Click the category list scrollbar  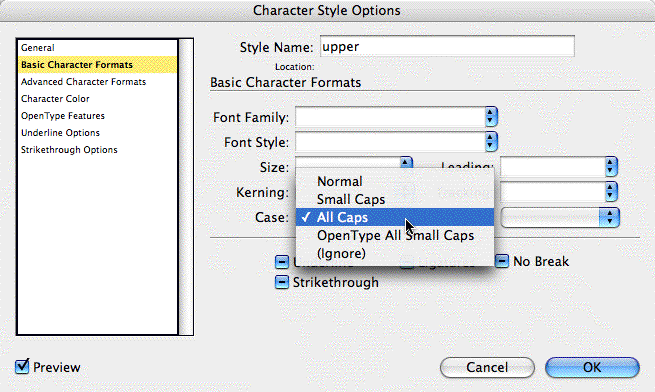point(186,187)
